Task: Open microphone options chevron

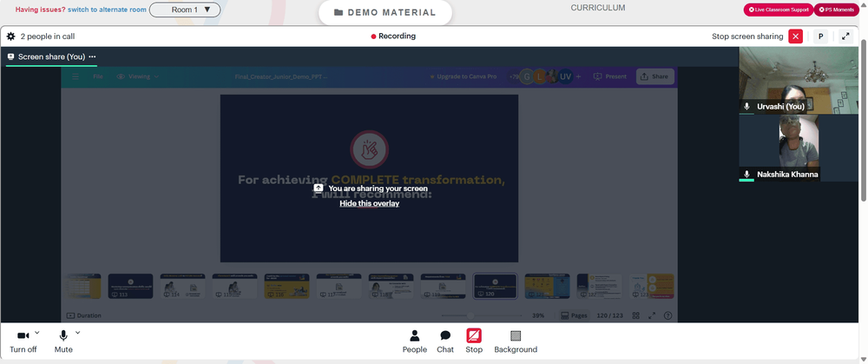Action: pyautogui.click(x=77, y=333)
